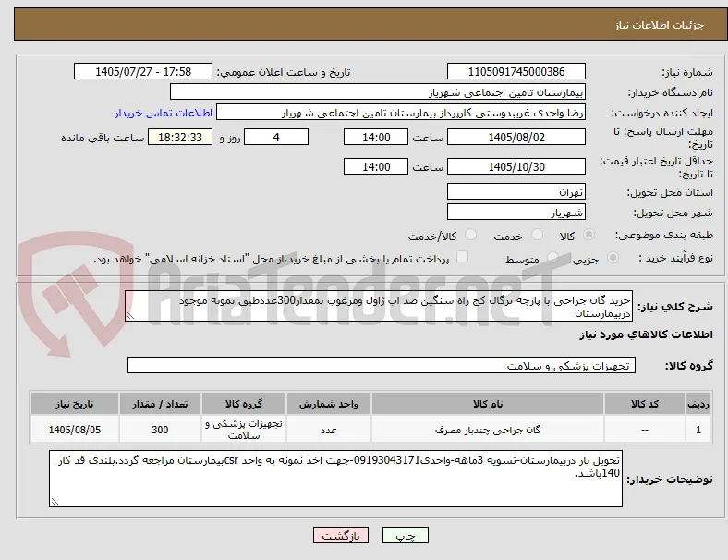
Task: Click the item name گان جراحی چندبار مصرف
Action: pos(488,430)
